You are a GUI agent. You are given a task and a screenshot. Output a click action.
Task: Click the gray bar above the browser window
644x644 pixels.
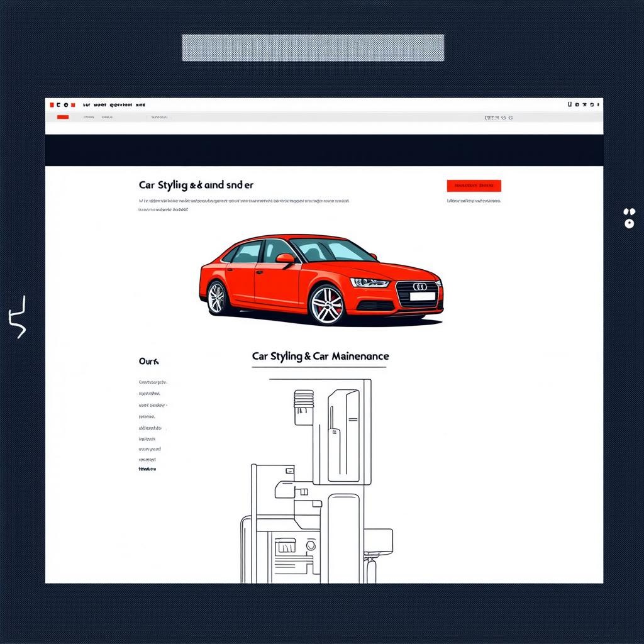tap(313, 48)
